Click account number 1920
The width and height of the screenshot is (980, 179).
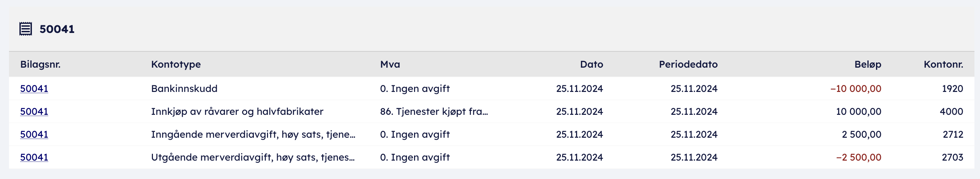point(952,89)
